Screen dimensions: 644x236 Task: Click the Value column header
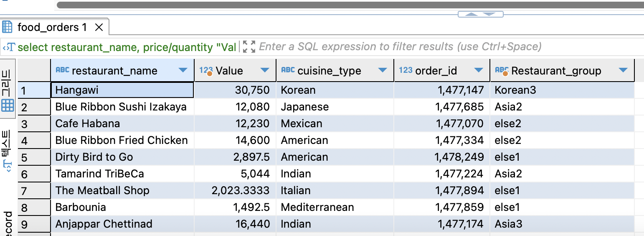[x=235, y=70]
